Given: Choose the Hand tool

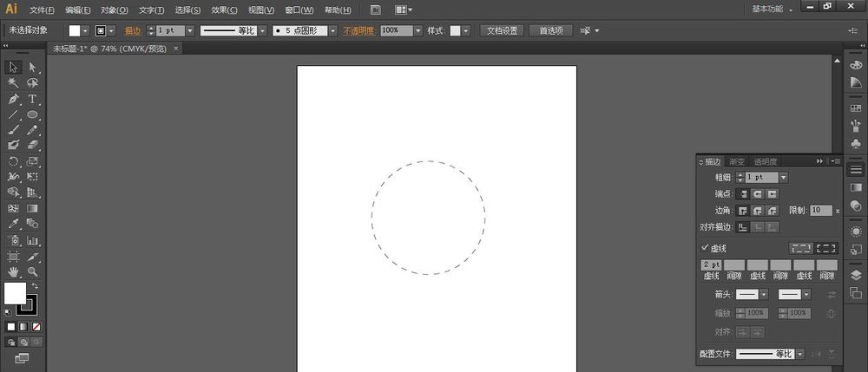Looking at the screenshot, I should pyautogui.click(x=13, y=271).
